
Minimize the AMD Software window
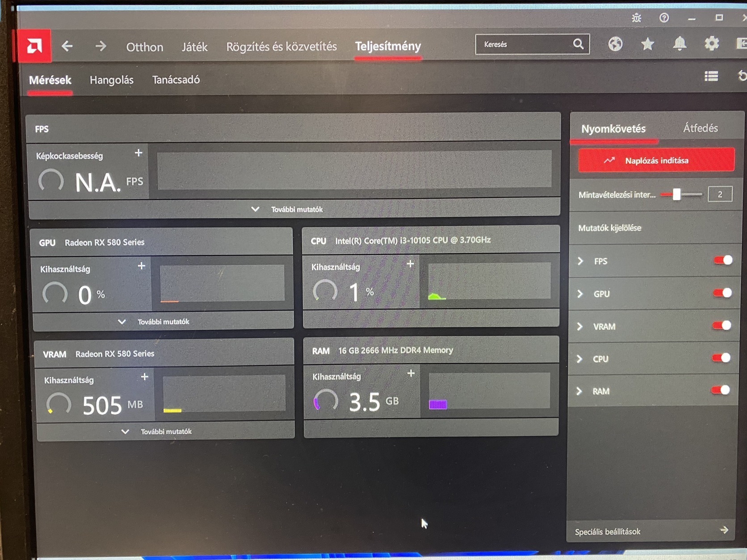coord(692,18)
